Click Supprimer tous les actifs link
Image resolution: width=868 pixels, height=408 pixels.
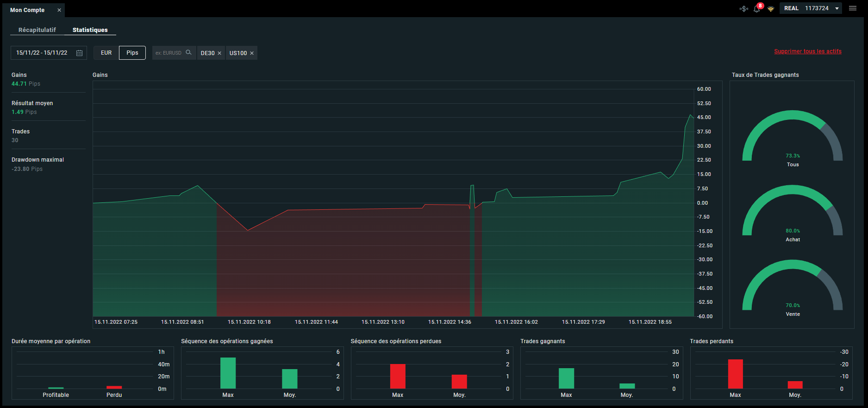point(808,51)
